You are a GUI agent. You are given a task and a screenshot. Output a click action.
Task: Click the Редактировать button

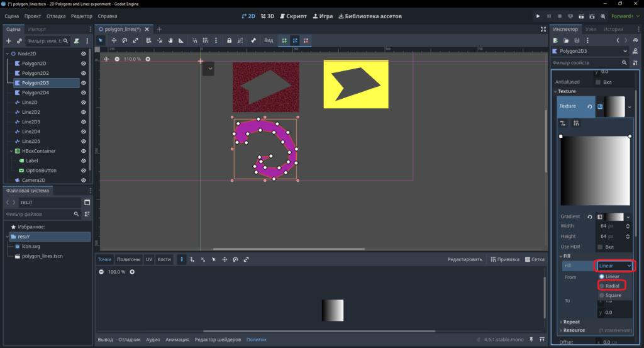click(465, 259)
